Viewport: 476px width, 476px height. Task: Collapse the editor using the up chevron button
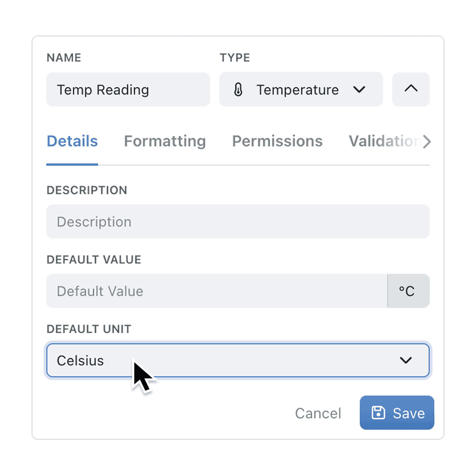click(411, 89)
